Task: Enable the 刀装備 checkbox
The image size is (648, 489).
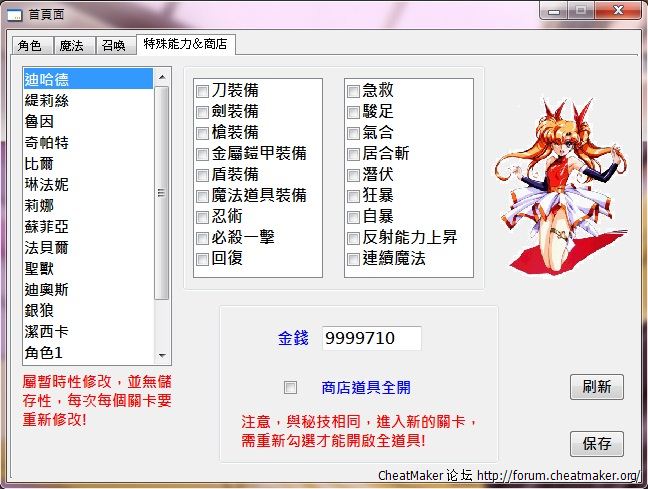Action: (x=203, y=91)
